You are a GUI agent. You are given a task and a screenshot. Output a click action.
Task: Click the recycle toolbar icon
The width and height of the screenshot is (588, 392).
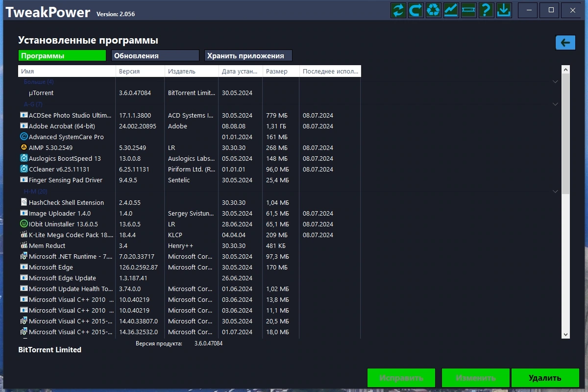[434, 10]
